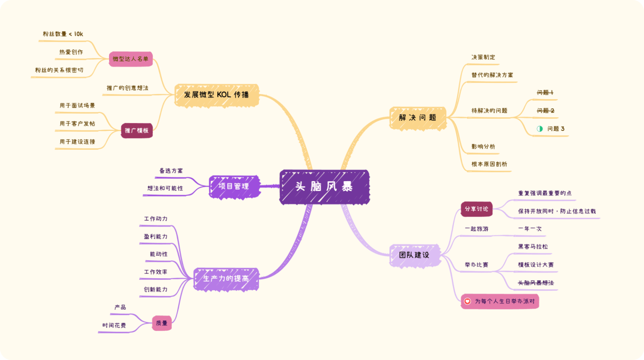Image resolution: width=644 pixels, height=360 pixels.
Task: Select the struck-through 头脑风暴想法 item
Action: pyautogui.click(x=536, y=283)
